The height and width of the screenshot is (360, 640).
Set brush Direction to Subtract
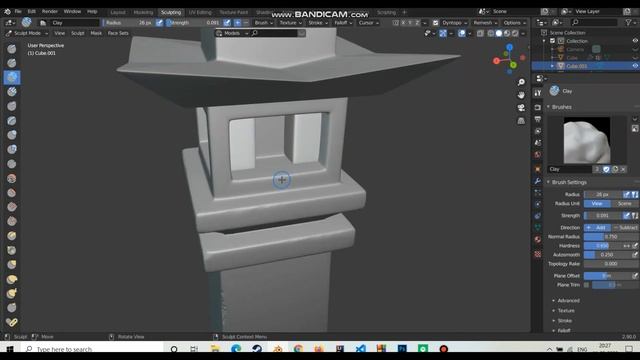(x=625, y=227)
